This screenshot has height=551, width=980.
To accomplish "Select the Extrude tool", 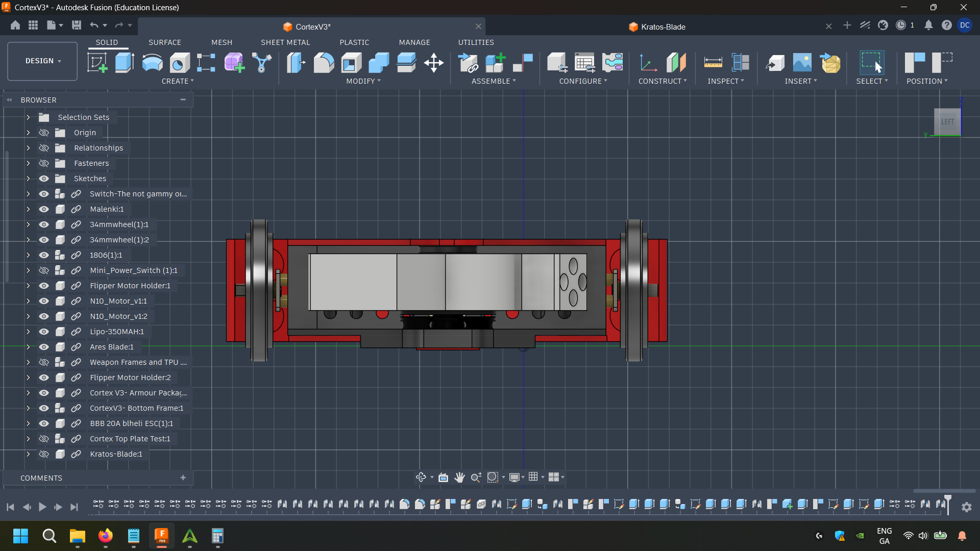I will pyautogui.click(x=125, y=63).
